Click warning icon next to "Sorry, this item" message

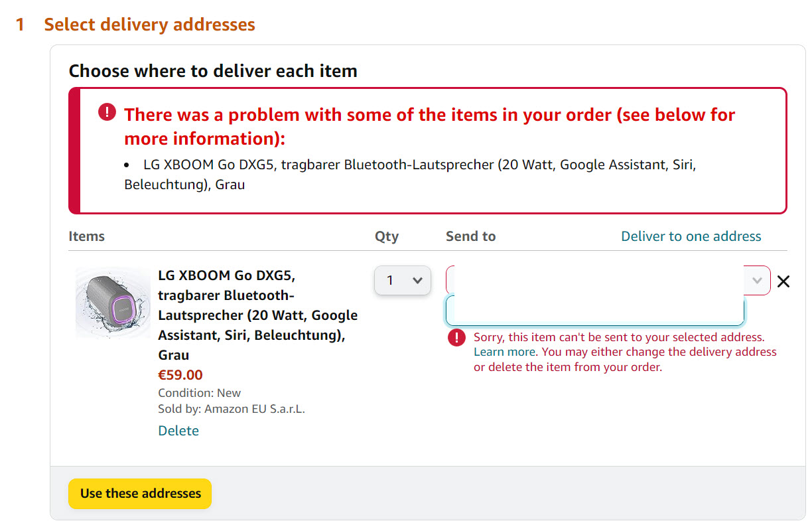click(456, 338)
